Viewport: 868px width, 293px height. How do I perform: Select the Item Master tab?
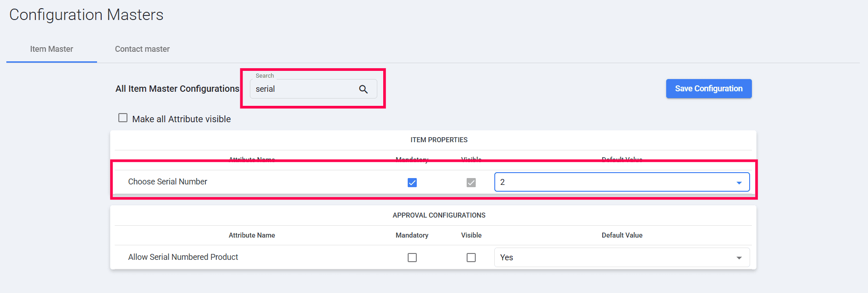pyautogui.click(x=52, y=49)
